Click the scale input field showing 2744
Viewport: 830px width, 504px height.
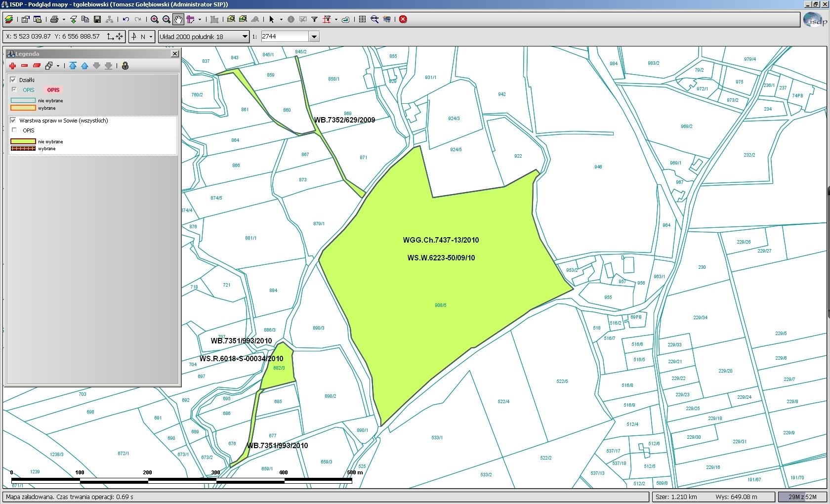(285, 37)
